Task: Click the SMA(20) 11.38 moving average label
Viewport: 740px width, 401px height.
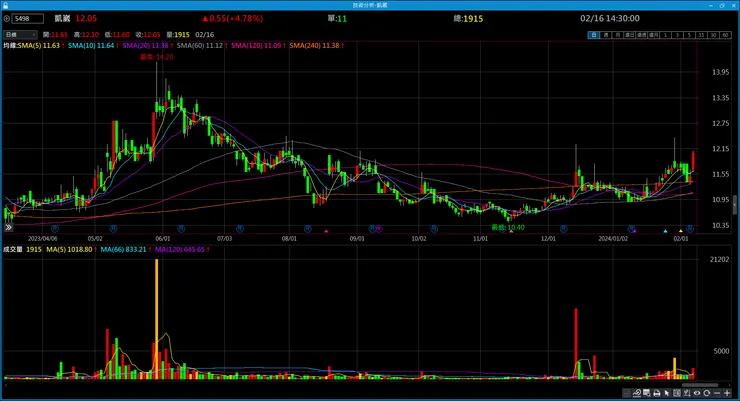Action: [145, 46]
